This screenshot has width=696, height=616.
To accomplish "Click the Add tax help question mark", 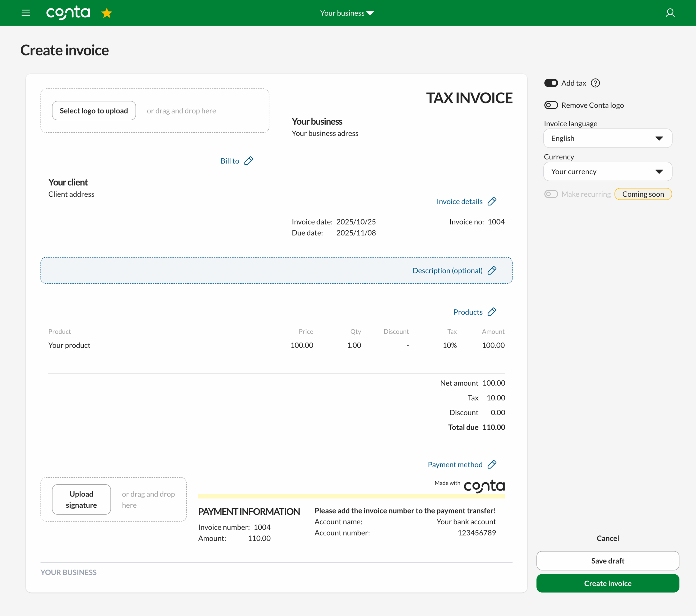I will [595, 83].
